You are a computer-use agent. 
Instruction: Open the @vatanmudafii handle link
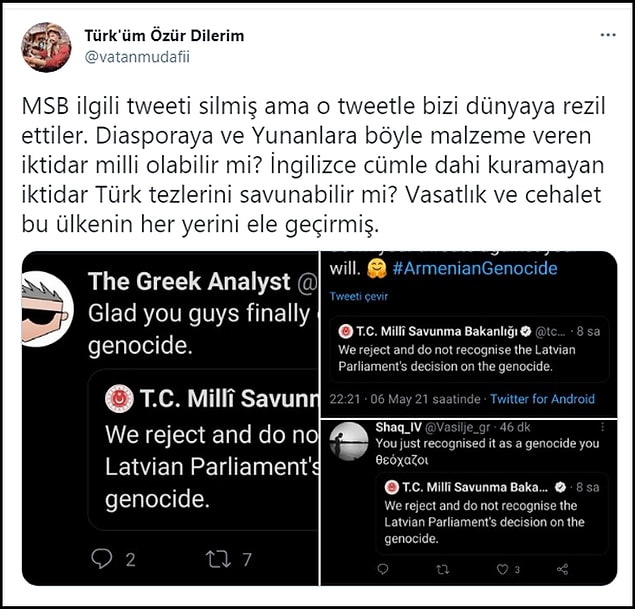pos(137,57)
